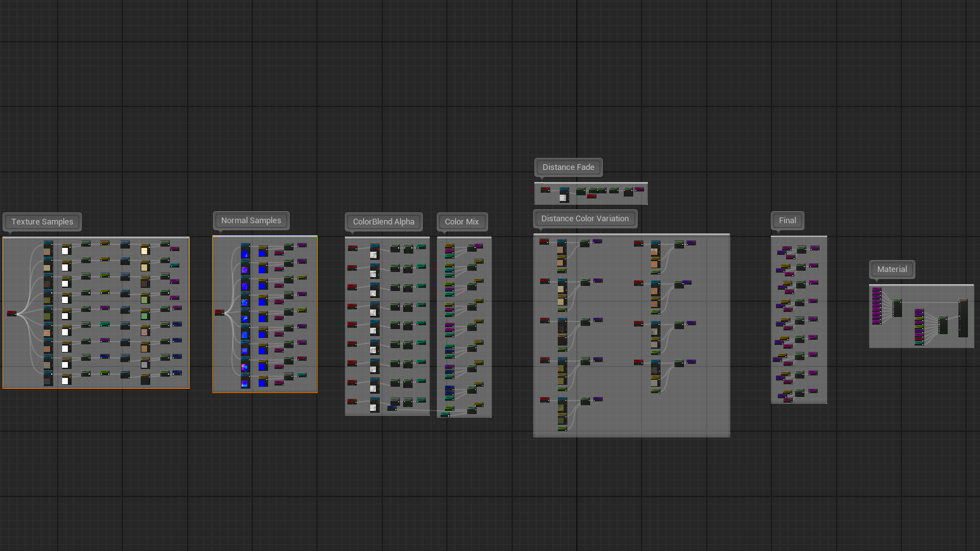Select red input node in Normal Samples
980x551 pixels.
[219, 312]
